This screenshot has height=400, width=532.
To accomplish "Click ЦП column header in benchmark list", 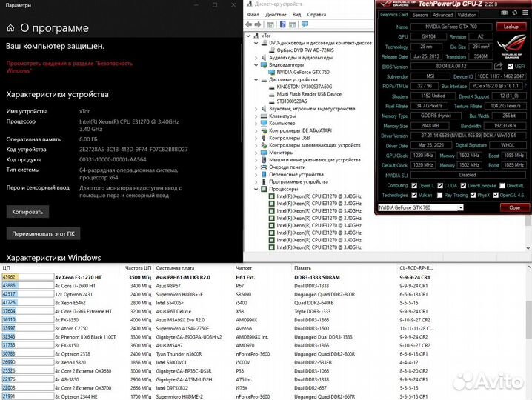I will (60, 268).
